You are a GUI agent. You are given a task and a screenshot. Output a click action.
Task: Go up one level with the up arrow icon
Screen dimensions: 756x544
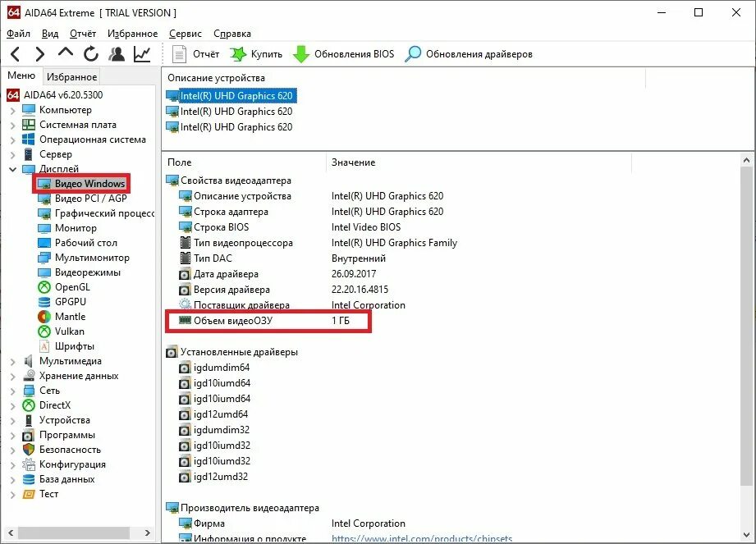[x=66, y=53]
